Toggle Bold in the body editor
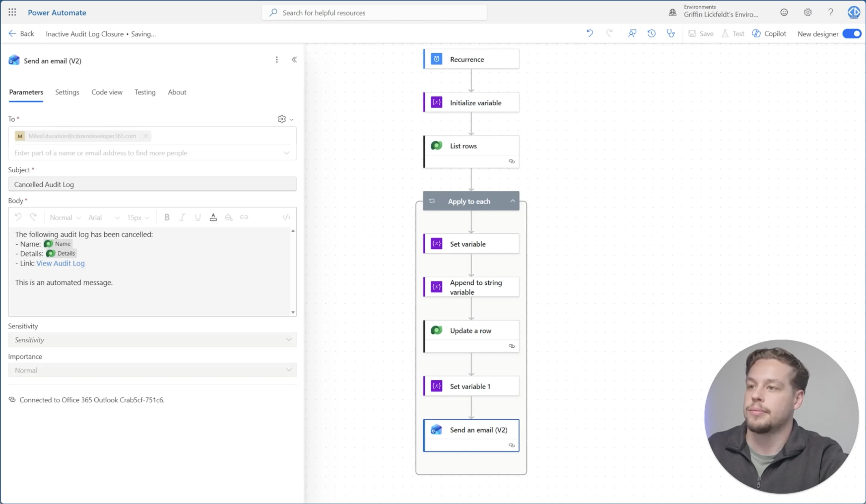This screenshot has height=504, width=866. (167, 217)
